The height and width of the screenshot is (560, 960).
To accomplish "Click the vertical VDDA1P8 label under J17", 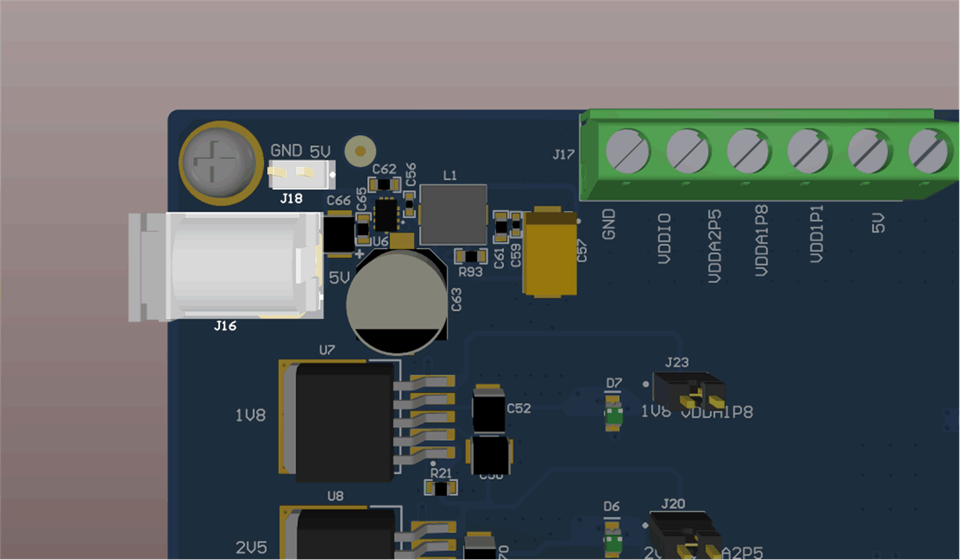I will tap(762, 241).
